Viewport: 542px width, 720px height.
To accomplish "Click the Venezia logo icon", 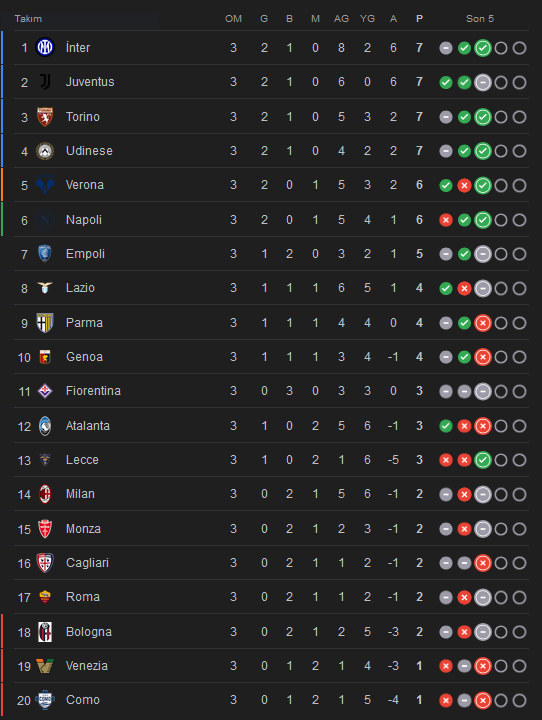I will click(45, 666).
